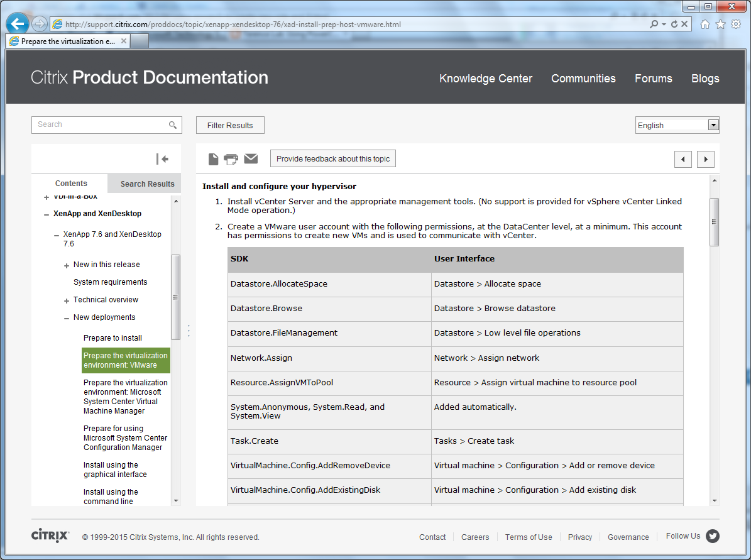Click the search magnifier in documentation search box
751x560 pixels.
coord(173,125)
